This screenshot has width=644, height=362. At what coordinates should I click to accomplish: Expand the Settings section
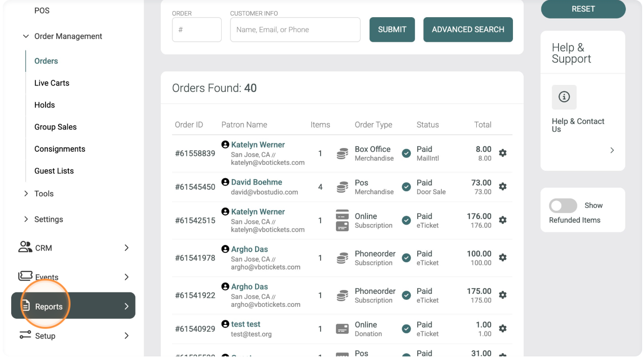pos(26,219)
